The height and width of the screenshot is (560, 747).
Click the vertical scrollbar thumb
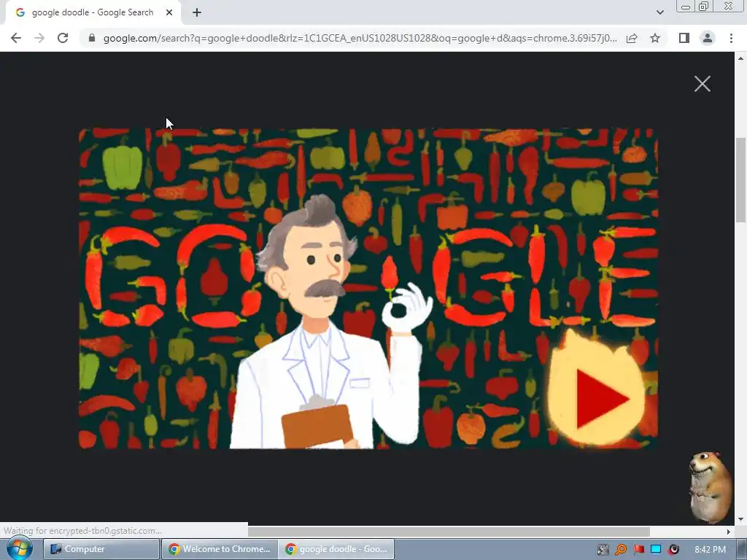click(740, 180)
